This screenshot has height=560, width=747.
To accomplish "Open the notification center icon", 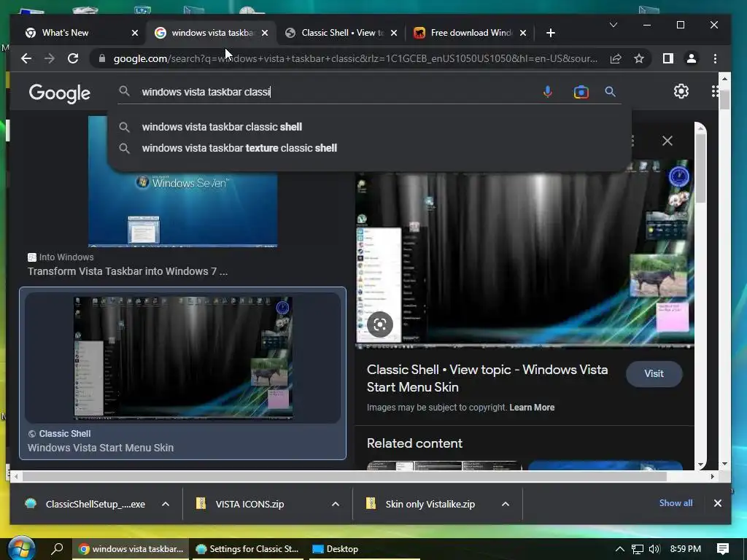I will [x=723, y=549].
